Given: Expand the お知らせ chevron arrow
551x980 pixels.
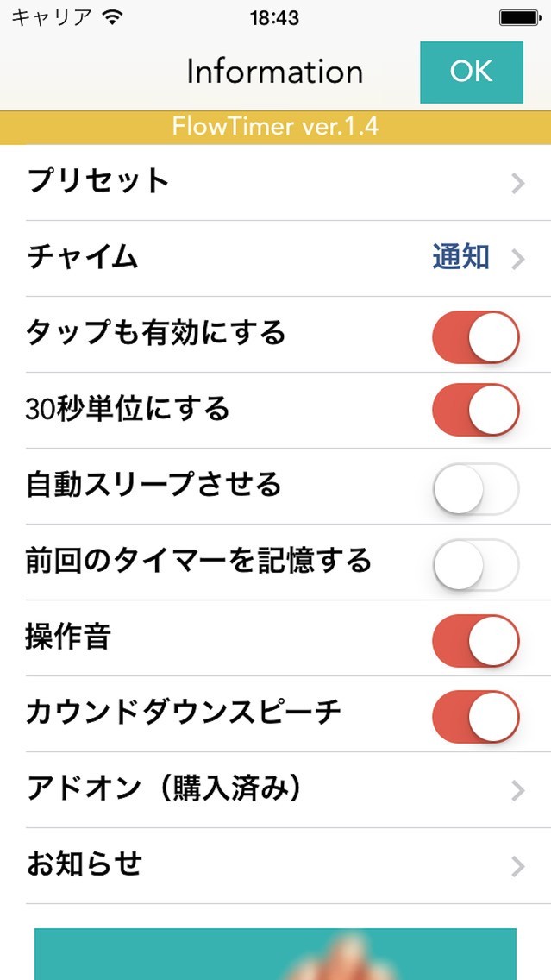Looking at the screenshot, I should 517,866.
